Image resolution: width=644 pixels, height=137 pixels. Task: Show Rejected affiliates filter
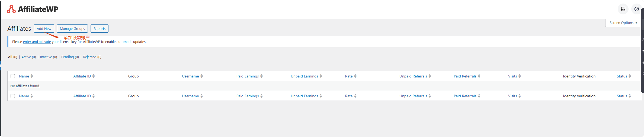click(89, 57)
